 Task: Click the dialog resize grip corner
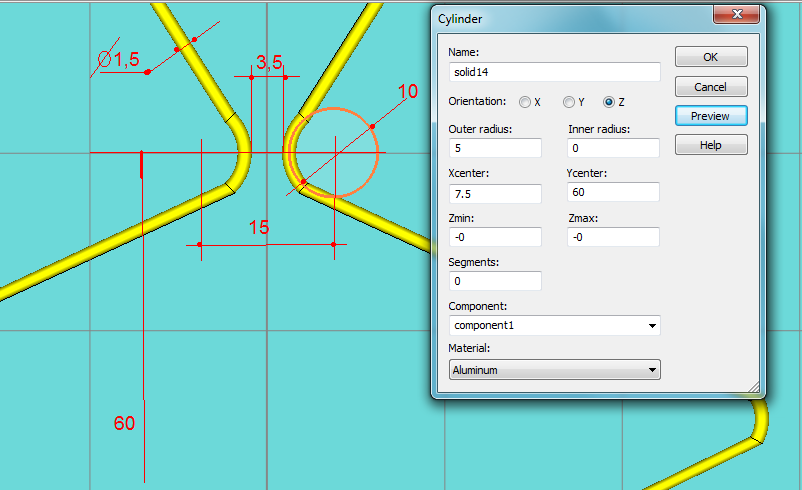point(753,387)
